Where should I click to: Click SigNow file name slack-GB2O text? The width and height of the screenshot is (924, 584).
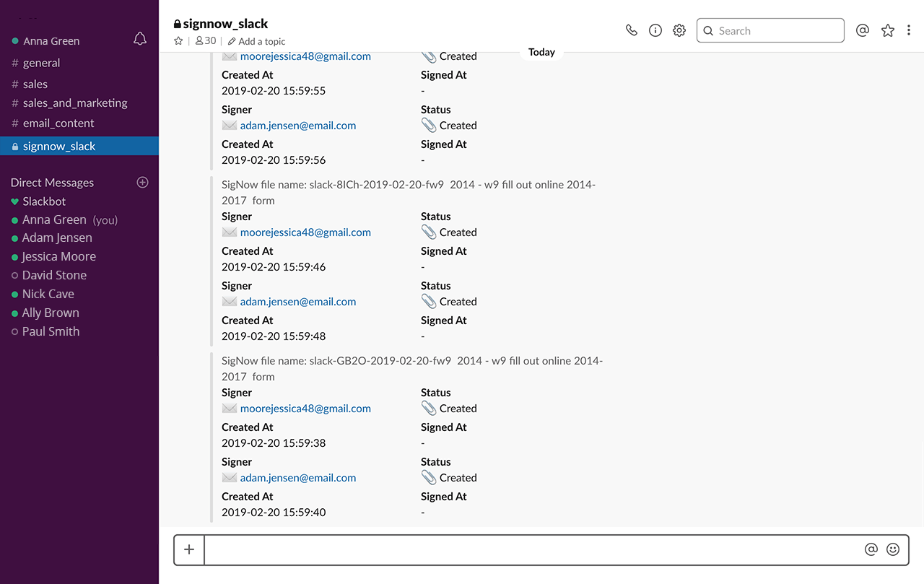(412, 368)
